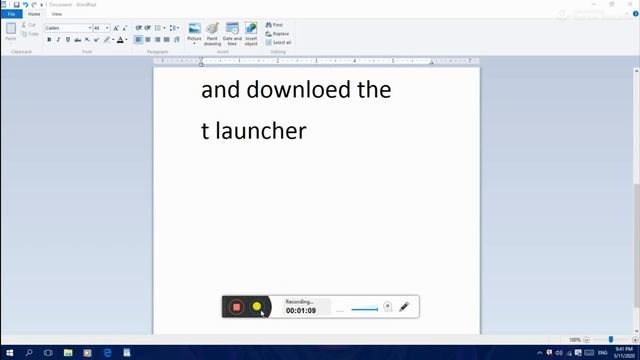The height and width of the screenshot is (360, 640).
Task: Start a bulleted list
Action: pyautogui.click(x=158, y=28)
